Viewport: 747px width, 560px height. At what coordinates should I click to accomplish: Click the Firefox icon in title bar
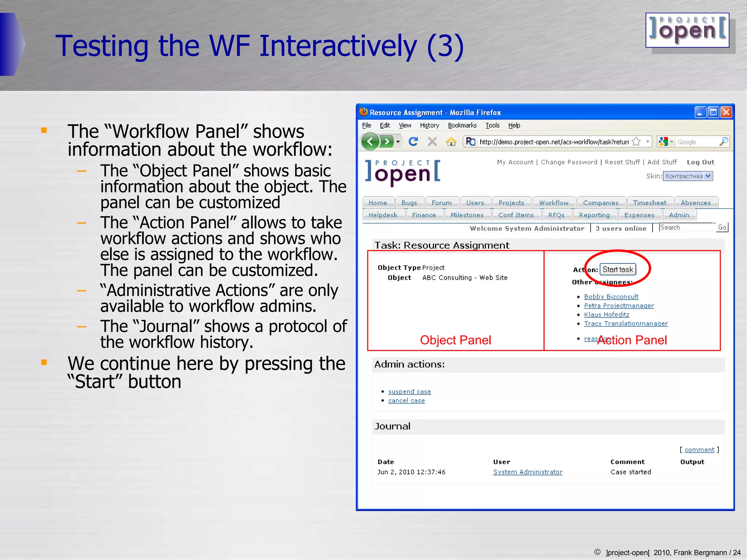click(x=364, y=112)
